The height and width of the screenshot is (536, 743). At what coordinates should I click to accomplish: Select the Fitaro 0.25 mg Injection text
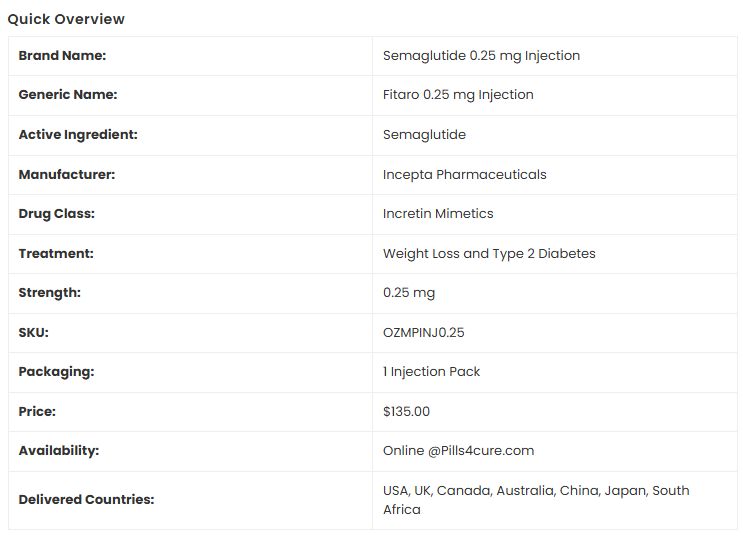click(x=458, y=95)
